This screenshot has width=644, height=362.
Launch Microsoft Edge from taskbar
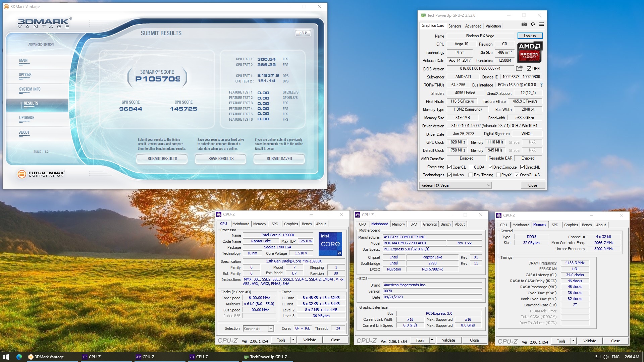[x=19, y=357]
